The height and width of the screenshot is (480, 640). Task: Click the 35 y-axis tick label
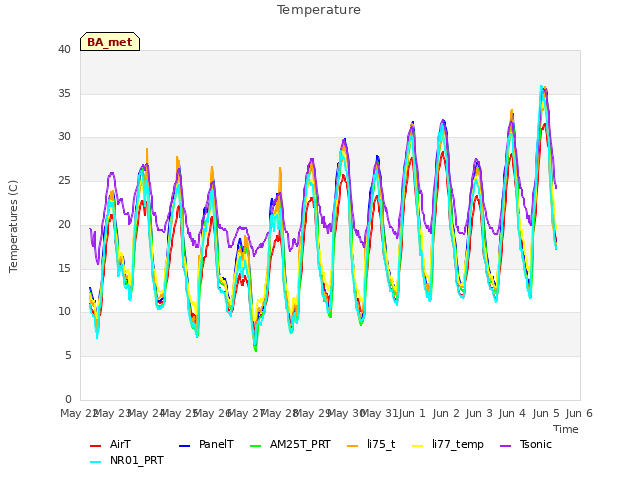click(x=64, y=93)
